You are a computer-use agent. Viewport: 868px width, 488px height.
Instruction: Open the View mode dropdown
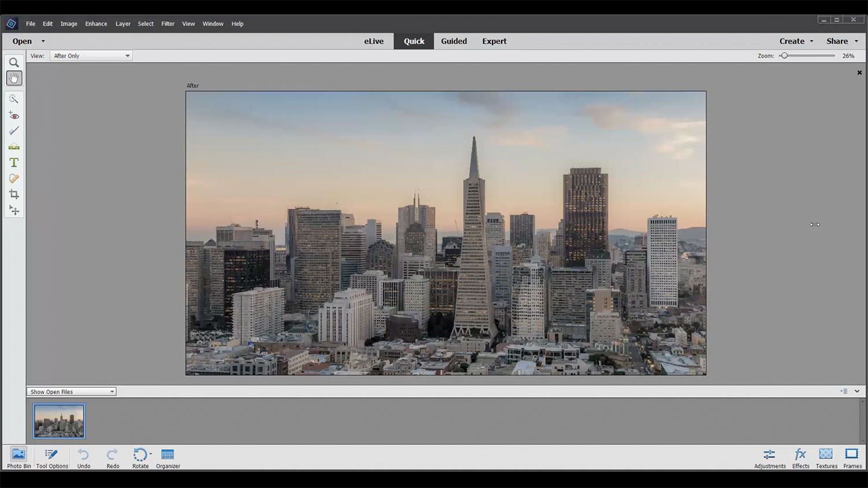91,56
